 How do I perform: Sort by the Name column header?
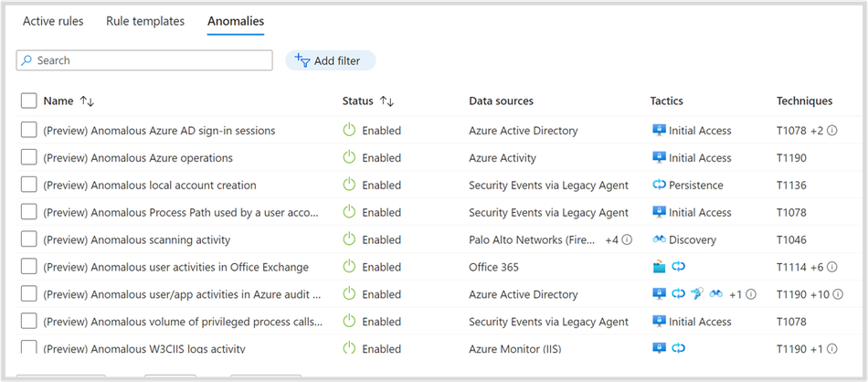pyautogui.click(x=58, y=101)
